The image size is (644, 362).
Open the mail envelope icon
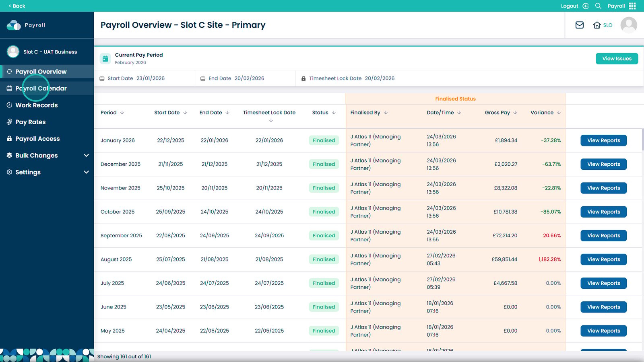pyautogui.click(x=580, y=25)
